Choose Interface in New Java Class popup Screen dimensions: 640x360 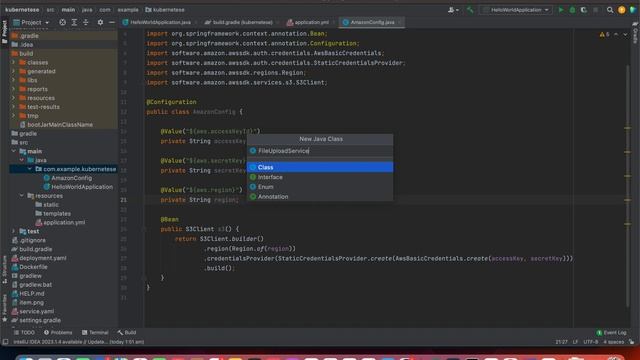pos(320,177)
